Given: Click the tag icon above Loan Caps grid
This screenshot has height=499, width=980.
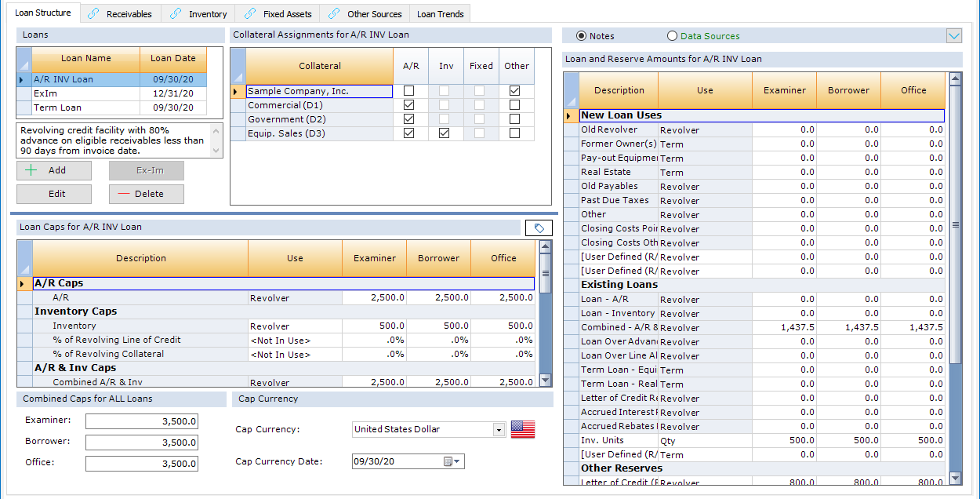Looking at the screenshot, I should click(x=539, y=228).
